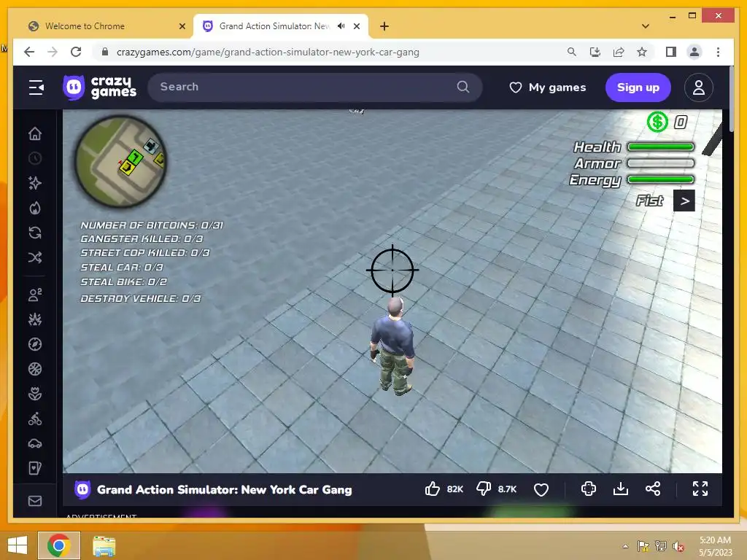Switch weapon with the arrow next to Fist

[x=684, y=201]
